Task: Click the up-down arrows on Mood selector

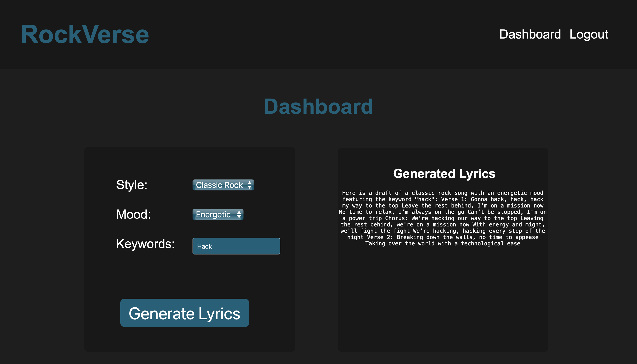Action: (x=239, y=214)
